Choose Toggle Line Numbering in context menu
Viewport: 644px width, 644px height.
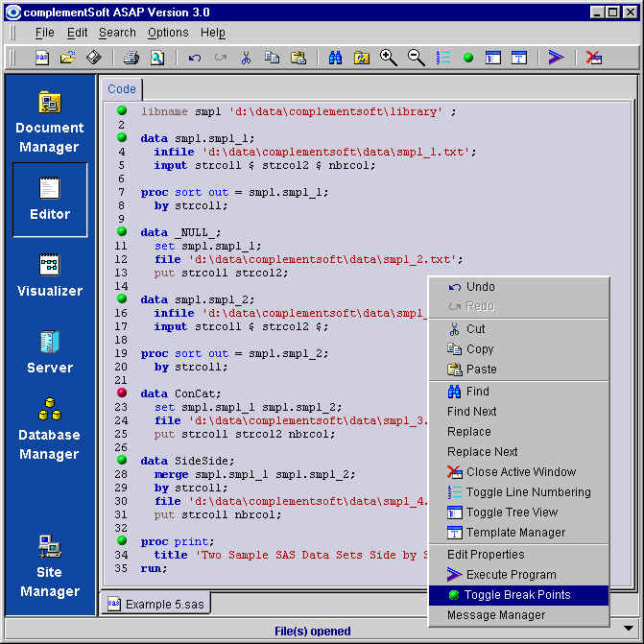(518, 492)
